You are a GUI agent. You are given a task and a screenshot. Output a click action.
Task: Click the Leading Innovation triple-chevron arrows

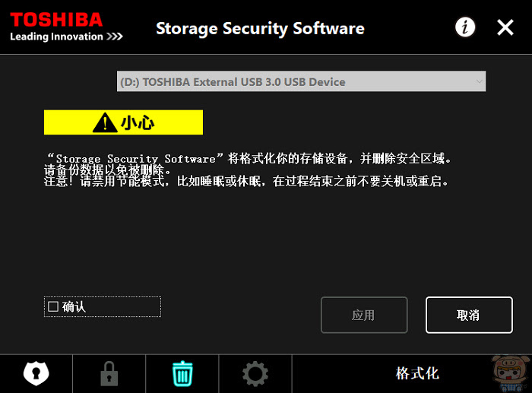[x=114, y=36]
